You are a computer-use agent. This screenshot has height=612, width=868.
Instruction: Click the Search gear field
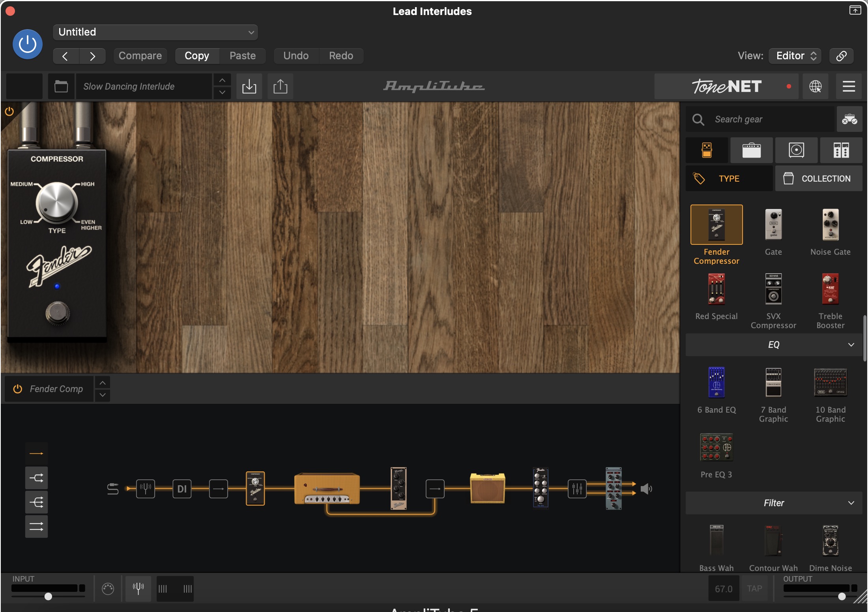[760, 119]
